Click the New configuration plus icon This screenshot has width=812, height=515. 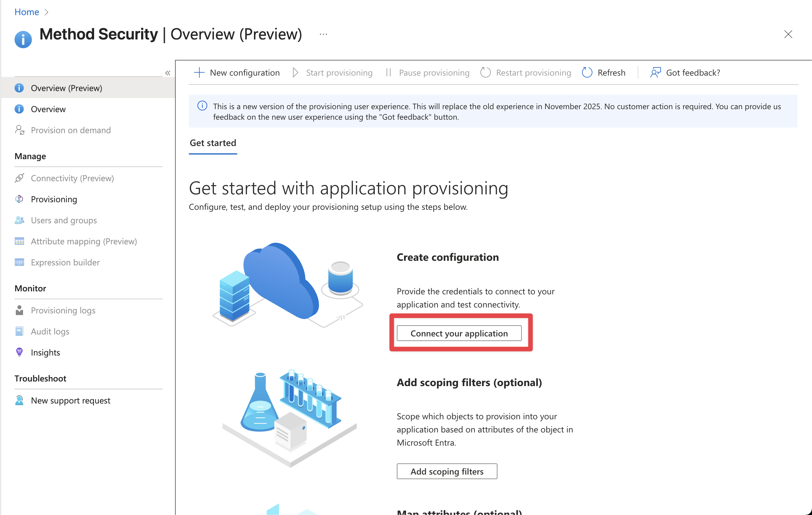[199, 72]
